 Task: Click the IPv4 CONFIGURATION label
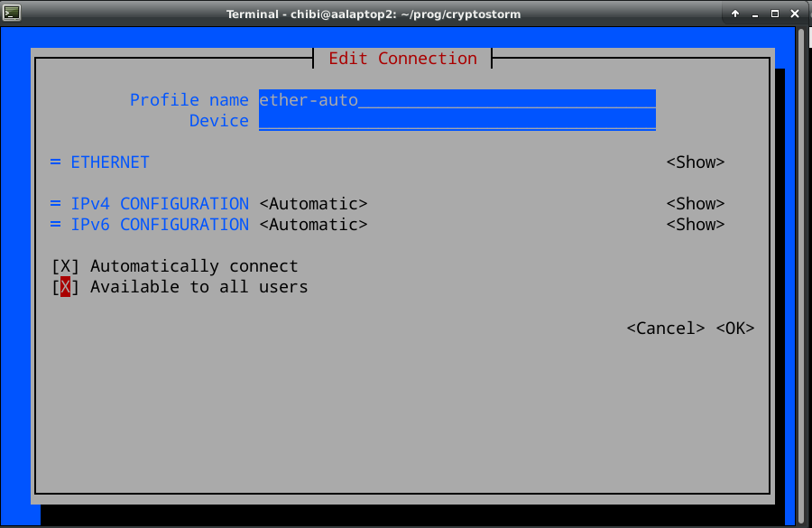[159, 204]
